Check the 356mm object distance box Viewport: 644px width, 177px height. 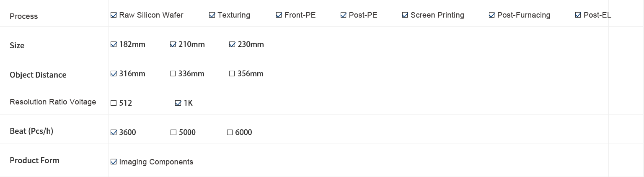coord(232,74)
